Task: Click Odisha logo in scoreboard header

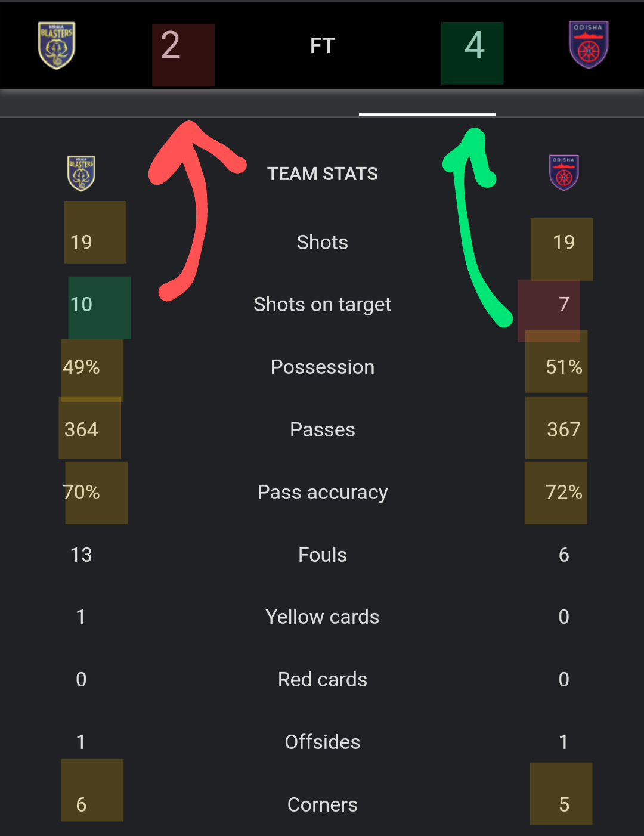Action: pyautogui.click(x=588, y=45)
